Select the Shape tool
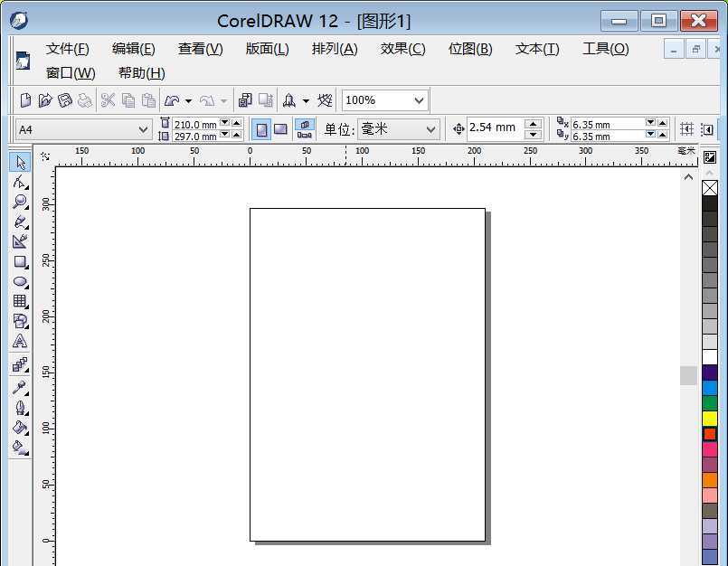 20,183
